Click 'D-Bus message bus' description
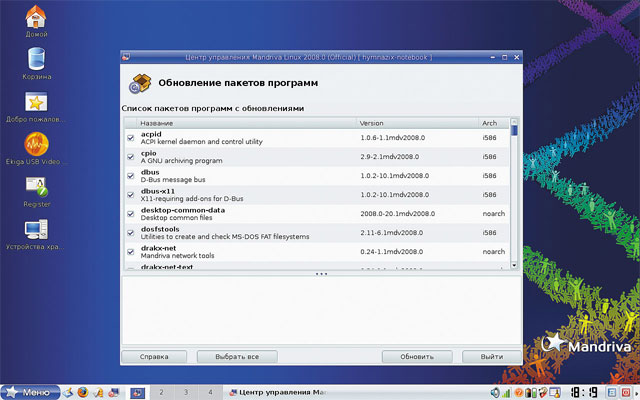This screenshot has width=640, height=400. click(x=173, y=180)
